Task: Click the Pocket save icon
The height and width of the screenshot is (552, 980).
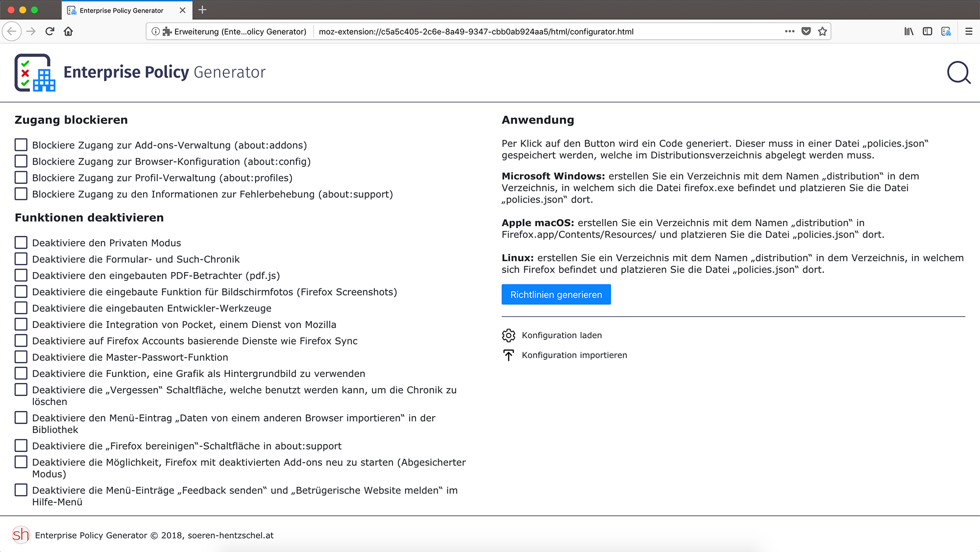Action: (x=806, y=31)
